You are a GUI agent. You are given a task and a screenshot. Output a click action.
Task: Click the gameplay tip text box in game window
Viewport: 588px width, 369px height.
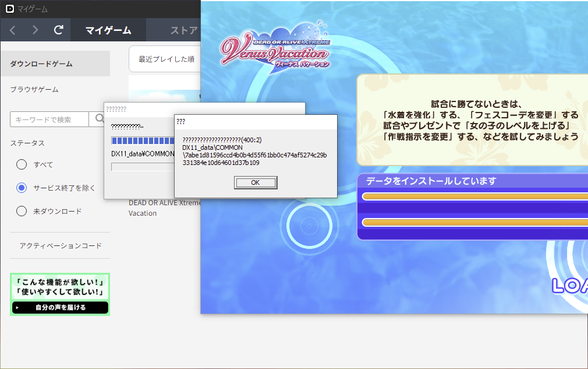point(472,120)
